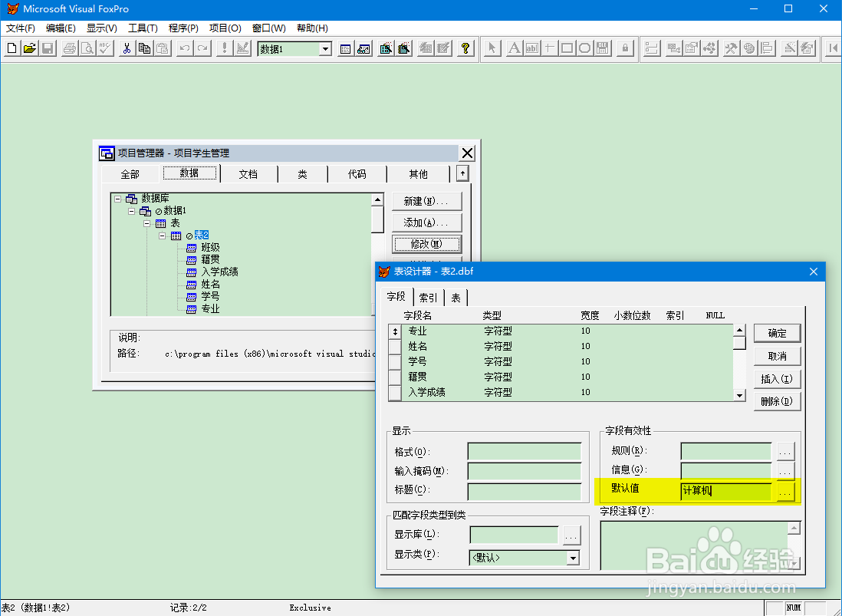This screenshot has width=842, height=616.
Task: Click the Print toolbar icon
Action: click(x=69, y=48)
